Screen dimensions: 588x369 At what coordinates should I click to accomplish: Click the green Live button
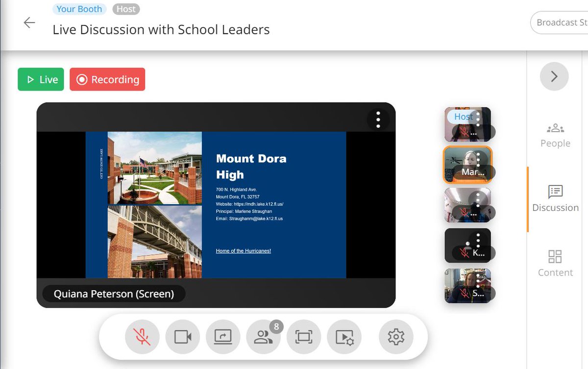41,79
